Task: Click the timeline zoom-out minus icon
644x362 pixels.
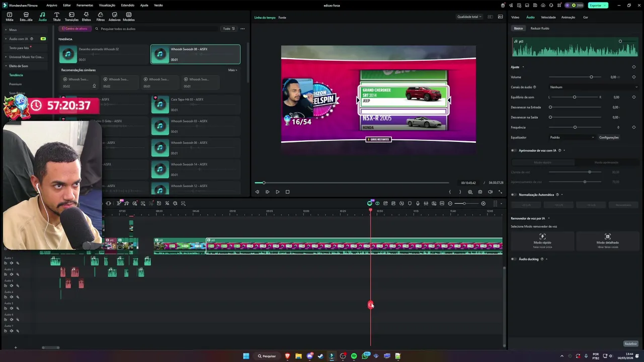Action: click(x=450, y=204)
